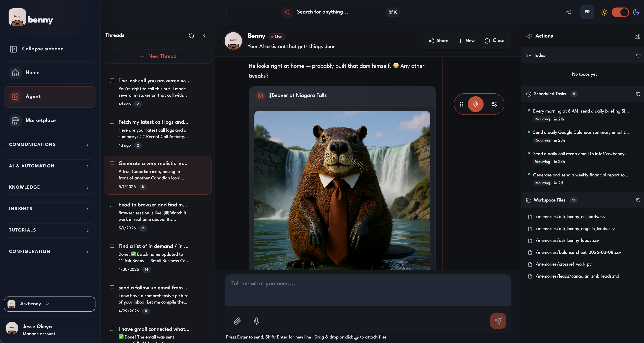This screenshot has width=644, height=343.
Task: Click New in the chat header
Action: pyautogui.click(x=466, y=41)
